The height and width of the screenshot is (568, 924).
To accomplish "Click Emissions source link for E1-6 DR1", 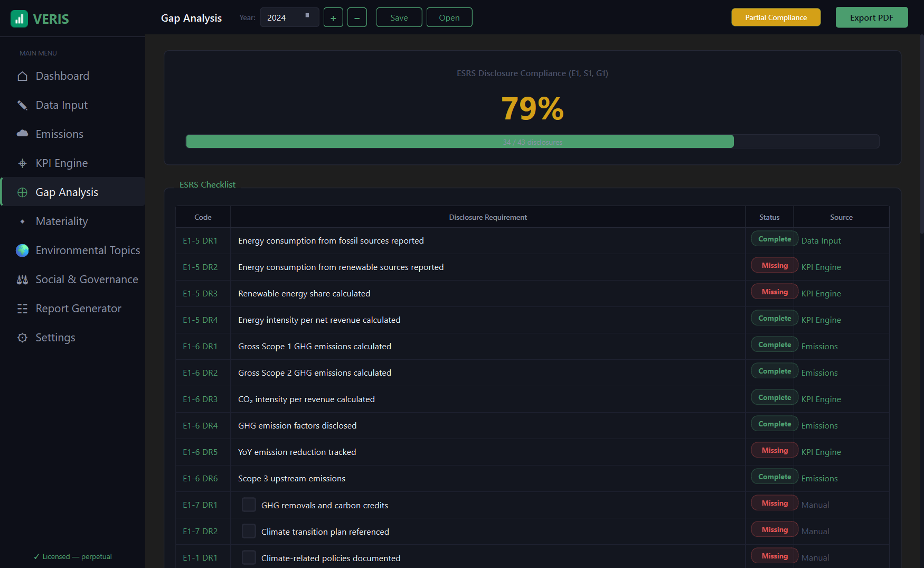I will 819,346.
